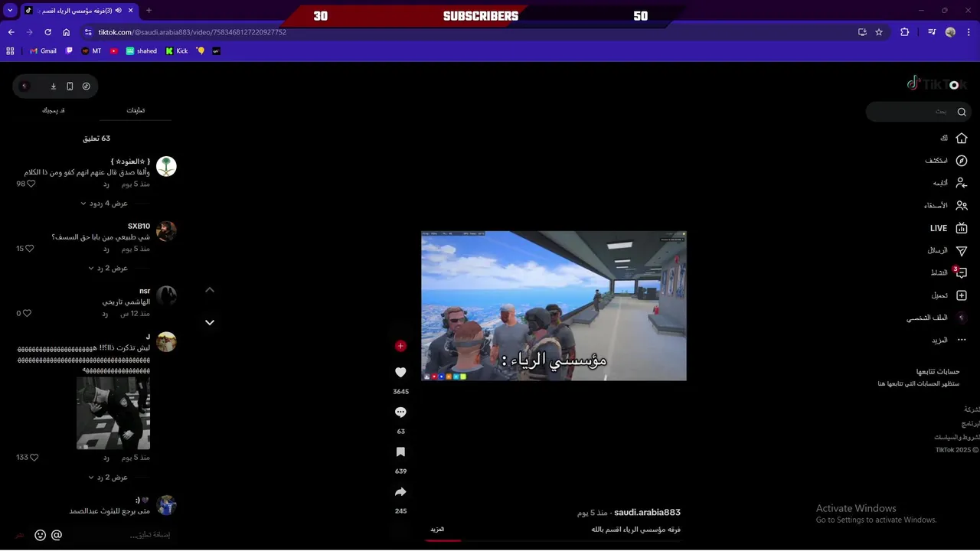The width and height of the screenshot is (980, 551).
Task: Insert an emoji with the smiley icon
Action: click(x=40, y=536)
